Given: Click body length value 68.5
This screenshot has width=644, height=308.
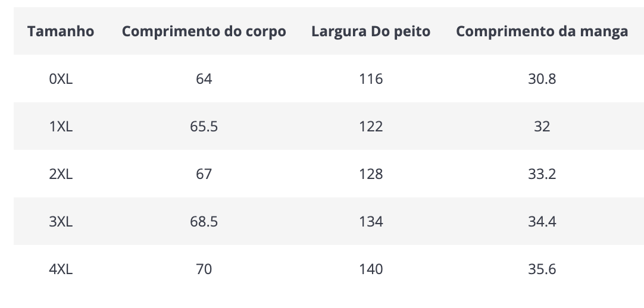Looking at the screenshot, I should tap(204, 221).
